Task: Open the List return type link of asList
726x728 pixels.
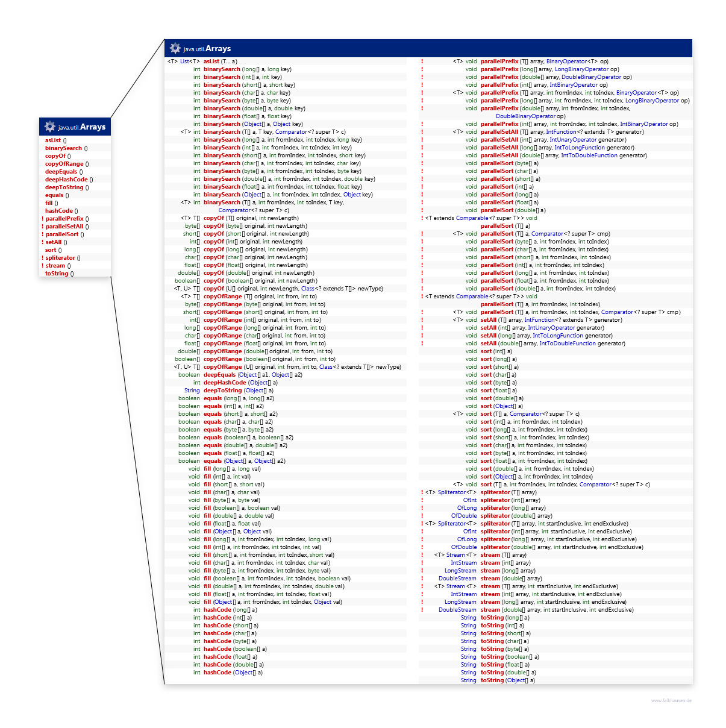Action: click(x=185, y=61)
